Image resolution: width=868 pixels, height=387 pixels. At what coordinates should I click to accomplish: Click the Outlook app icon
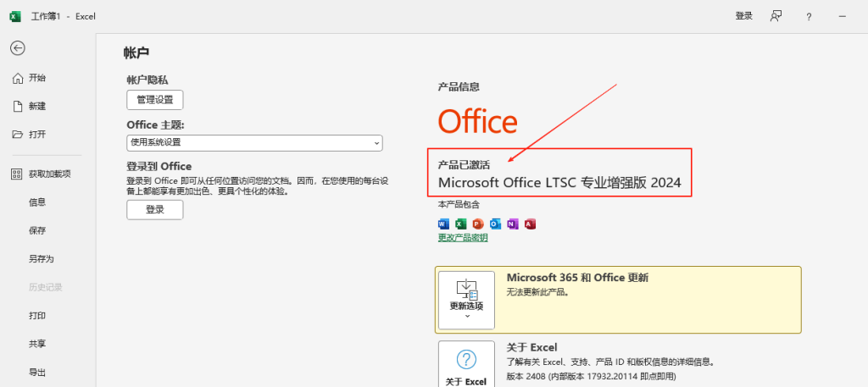pos(495,224)
